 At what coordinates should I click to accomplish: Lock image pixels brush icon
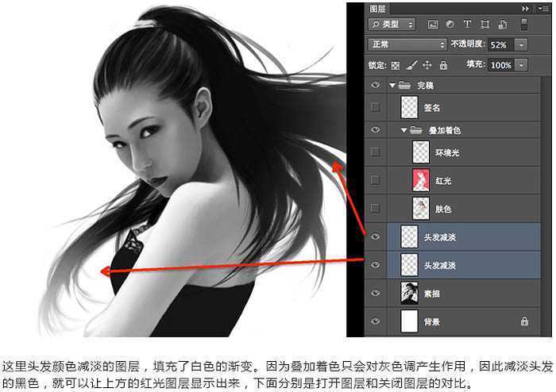pos(411,65)
